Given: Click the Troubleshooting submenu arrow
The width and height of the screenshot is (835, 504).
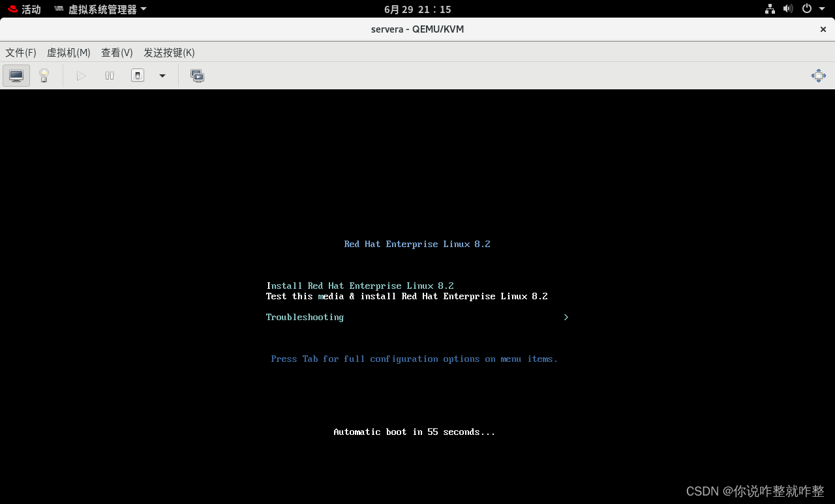Looking at the screenshot, I should 566,317.
